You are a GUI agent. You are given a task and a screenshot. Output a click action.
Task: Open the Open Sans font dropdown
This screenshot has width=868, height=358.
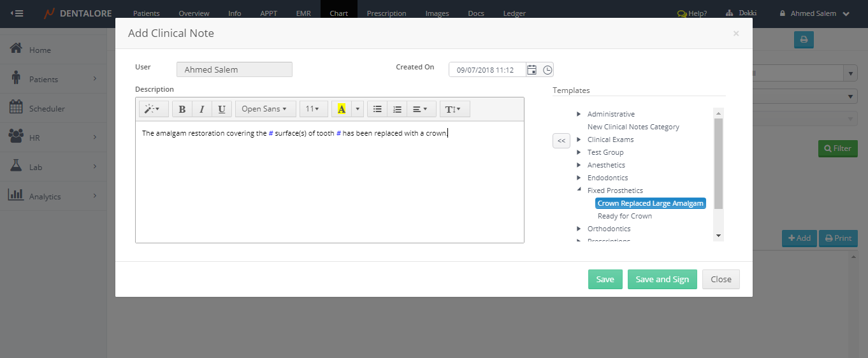[265, 109]
